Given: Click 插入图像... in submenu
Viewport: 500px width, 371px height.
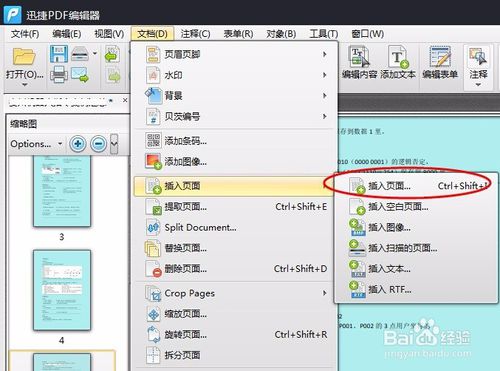Looking at the screenshot, I should pos(417,227).
